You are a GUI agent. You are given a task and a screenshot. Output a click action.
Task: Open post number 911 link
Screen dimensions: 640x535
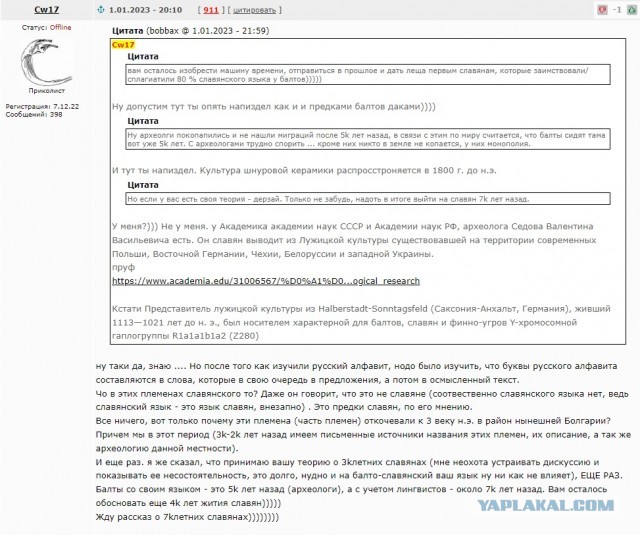211,10
